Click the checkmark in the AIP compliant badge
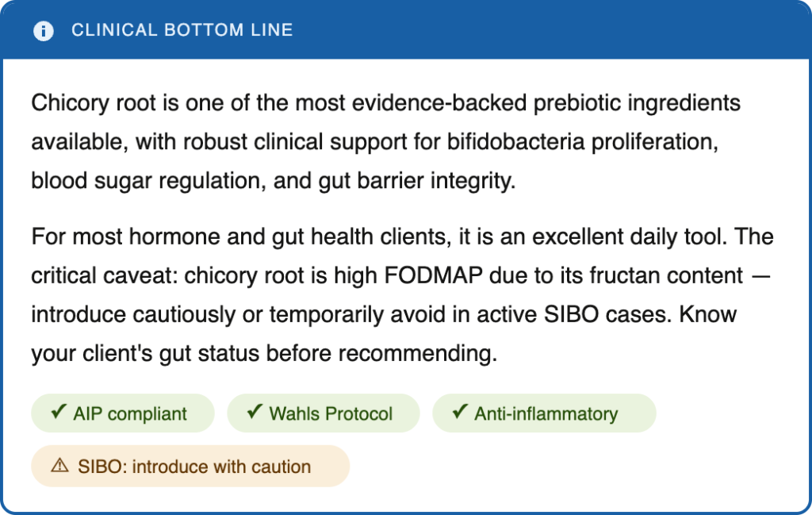This screenshot has height=515, width=812. tap(58, 413)
